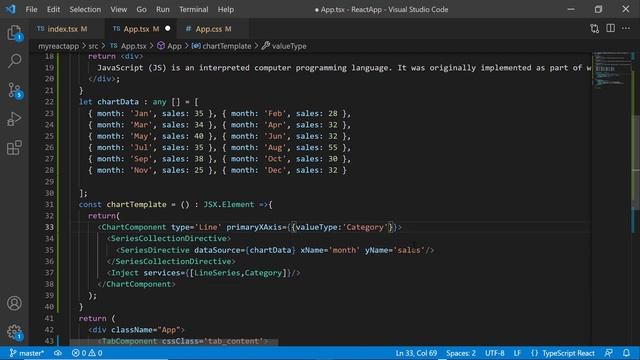Click xName='month' attribute
This screenshot has width=640, height=360.
pos(330,250)
